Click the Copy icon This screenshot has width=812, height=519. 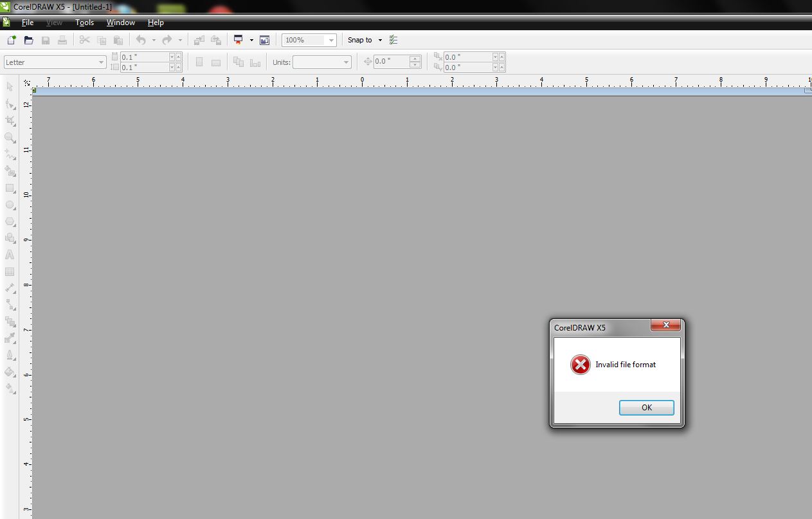click(x=102, y=40)
